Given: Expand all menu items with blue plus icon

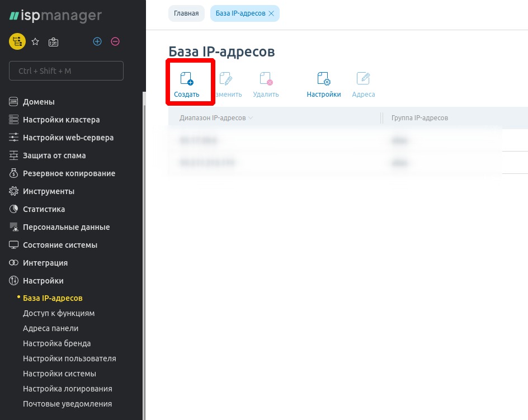Looking at the screenshot, I should [97, 41].
